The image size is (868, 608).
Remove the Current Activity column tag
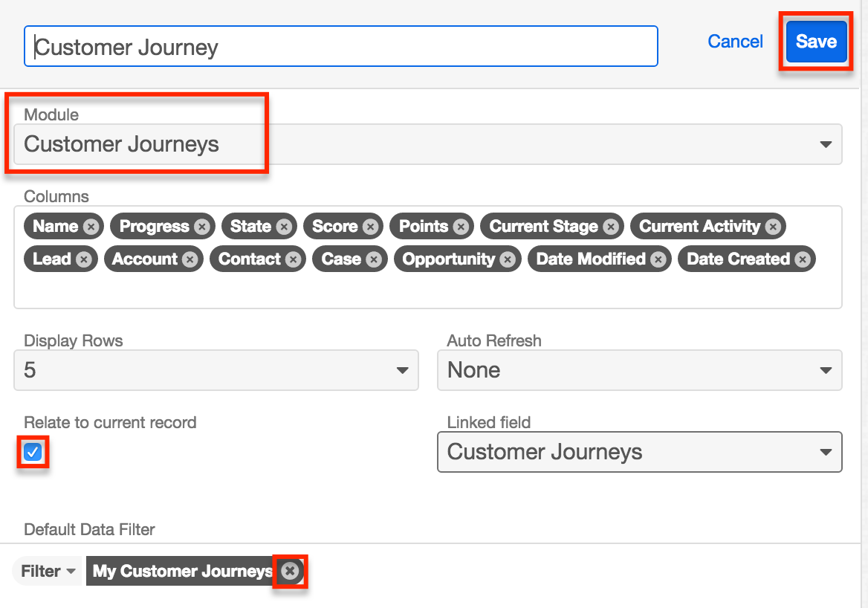tap(773, 227)
